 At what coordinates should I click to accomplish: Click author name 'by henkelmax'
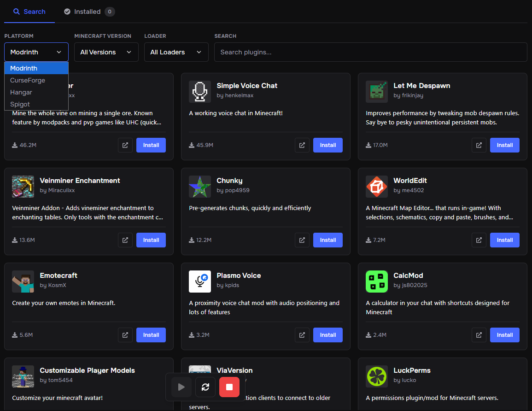tap(235, 95)
